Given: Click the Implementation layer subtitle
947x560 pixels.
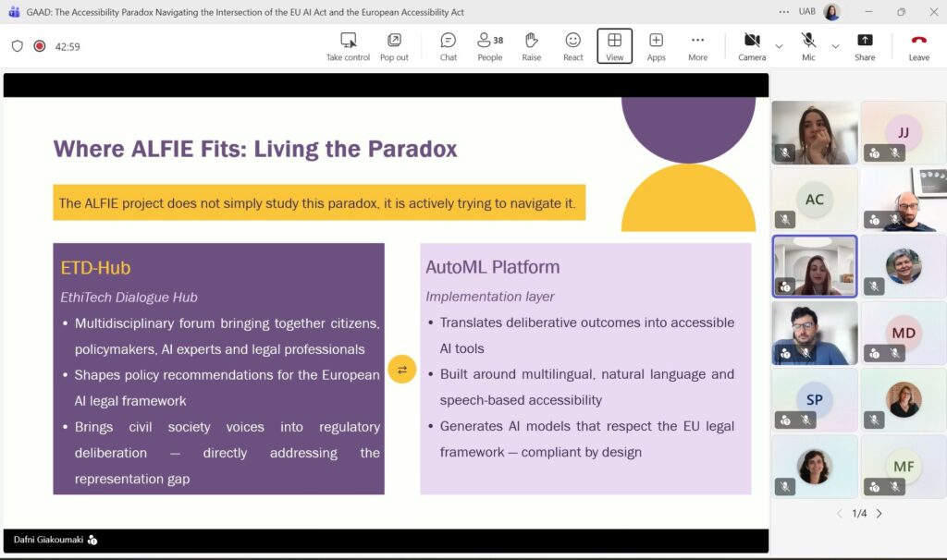Looking at the screenshot, I should (490, 297).
